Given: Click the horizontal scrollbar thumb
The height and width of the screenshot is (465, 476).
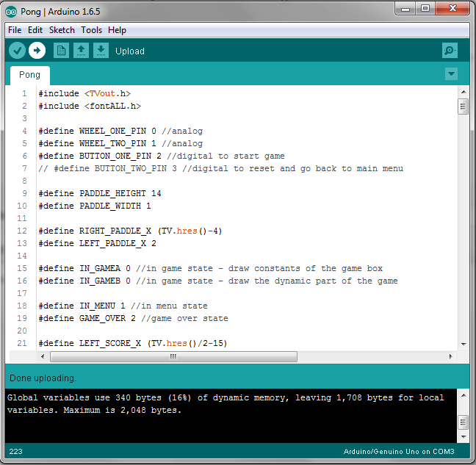Looking at the screenshot, I should 173,356.
